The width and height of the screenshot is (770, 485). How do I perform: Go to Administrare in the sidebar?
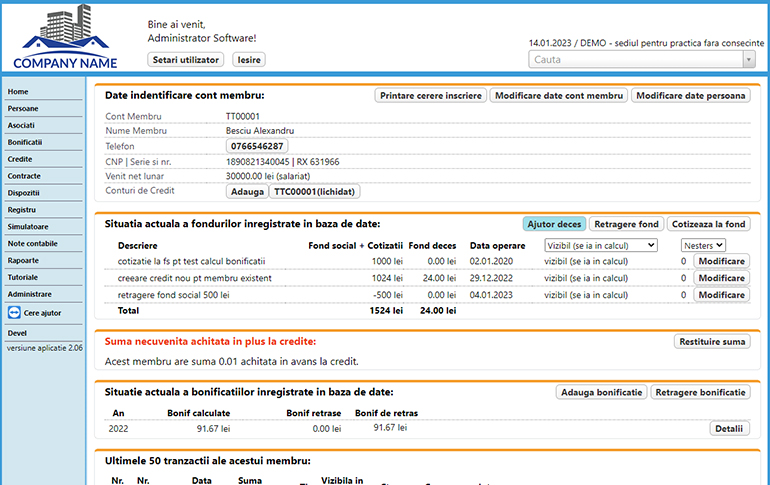coord(29,294)
